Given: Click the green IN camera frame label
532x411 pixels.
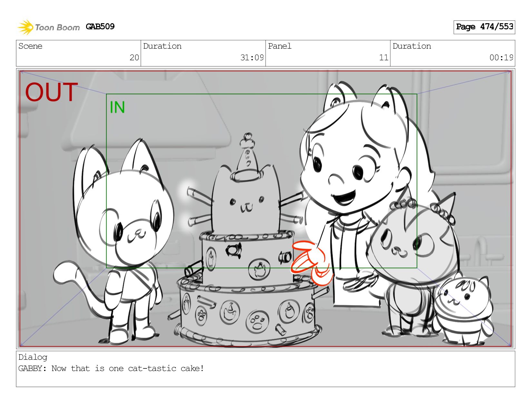Looking at the screenshot, I should click(117, 107).
